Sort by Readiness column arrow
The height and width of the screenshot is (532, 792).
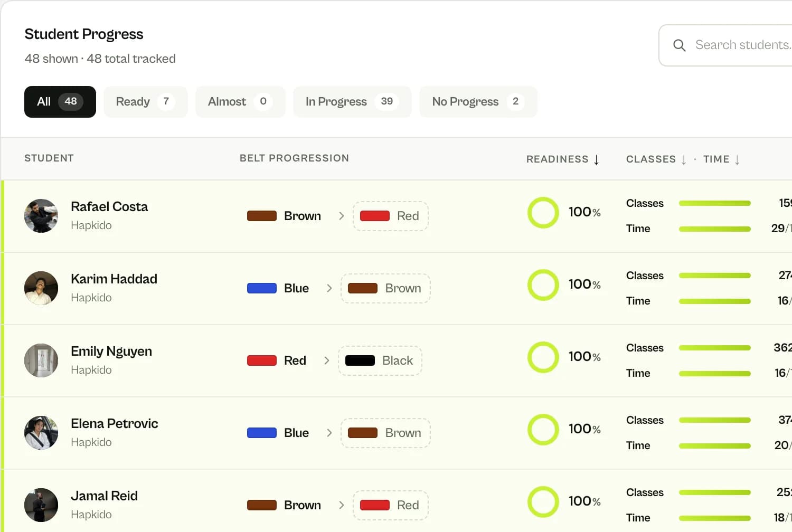pos(597,160)
